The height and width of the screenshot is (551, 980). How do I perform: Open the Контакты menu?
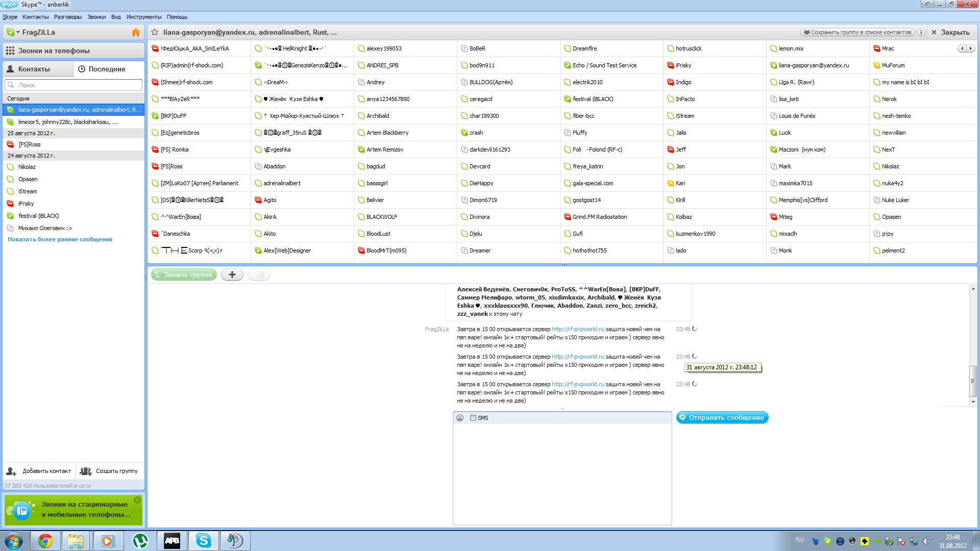pyautogui.click(x=35, y=17)
